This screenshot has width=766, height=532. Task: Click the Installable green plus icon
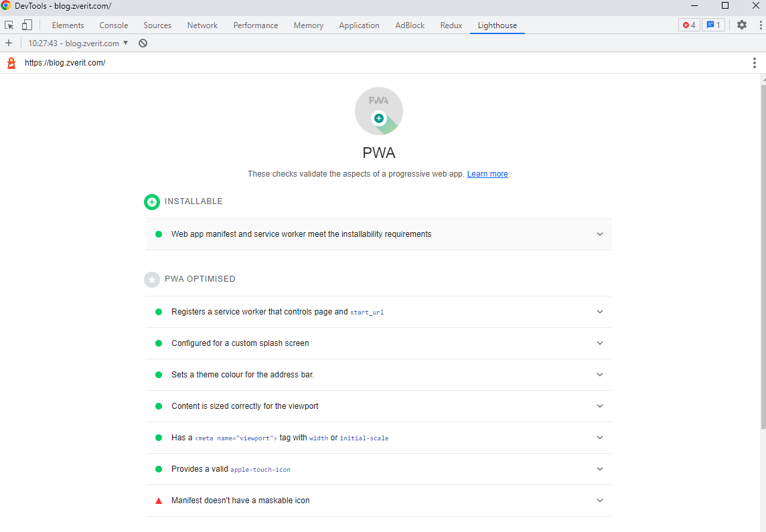(152, 201)
